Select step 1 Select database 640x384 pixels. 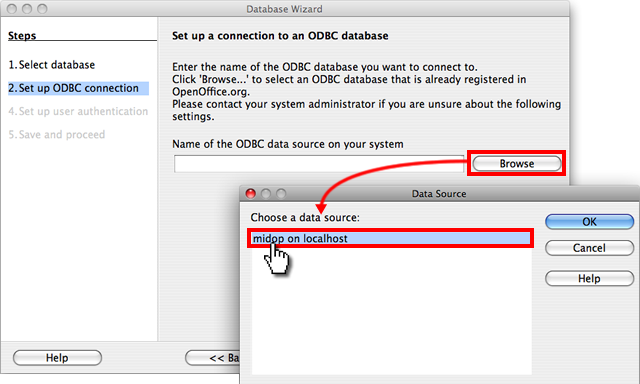tap(52, 64)
